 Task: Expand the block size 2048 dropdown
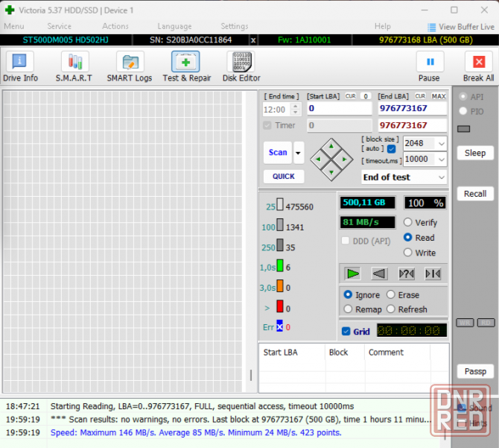(x=440, y=143)
